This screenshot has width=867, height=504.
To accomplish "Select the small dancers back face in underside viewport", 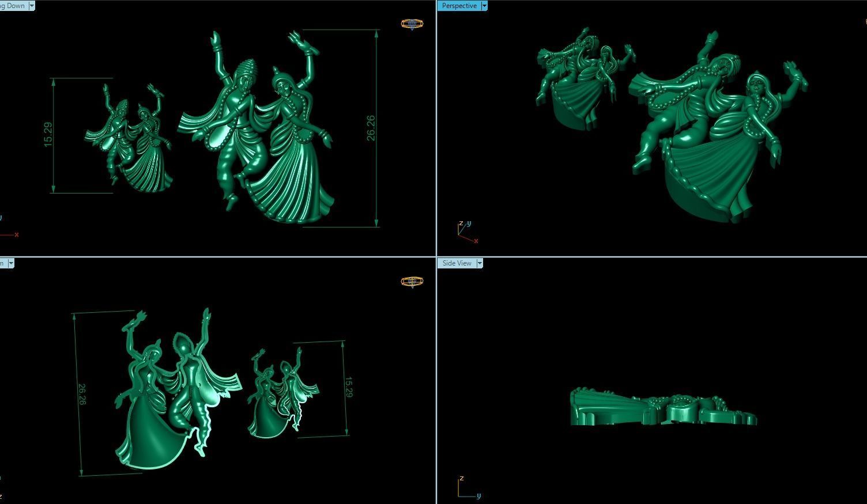I will [284, 392].
